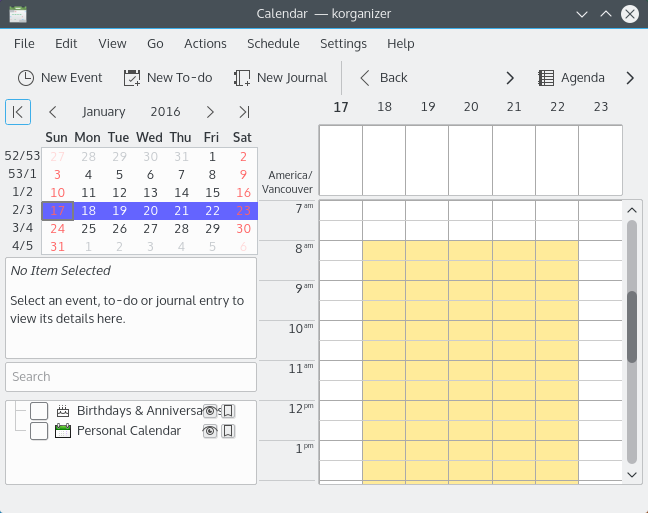Go to previous month in mini calendar
This screenshot has width=648, height=513.
(x=52, y=112)
